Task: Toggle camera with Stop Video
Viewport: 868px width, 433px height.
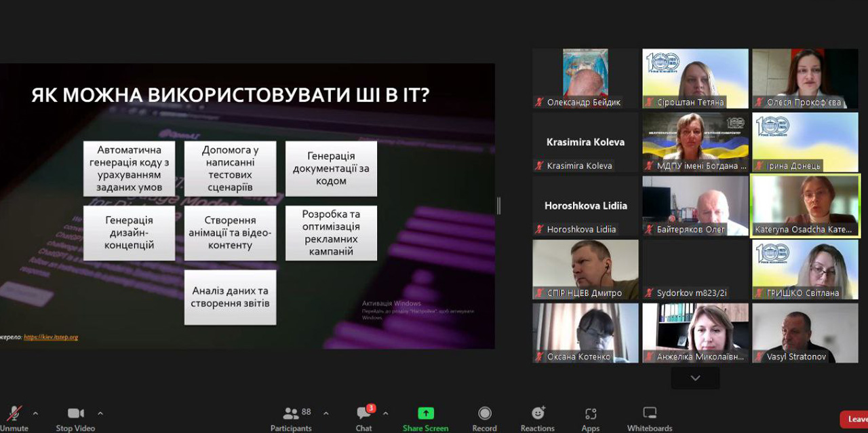Action: pos(75,417)
